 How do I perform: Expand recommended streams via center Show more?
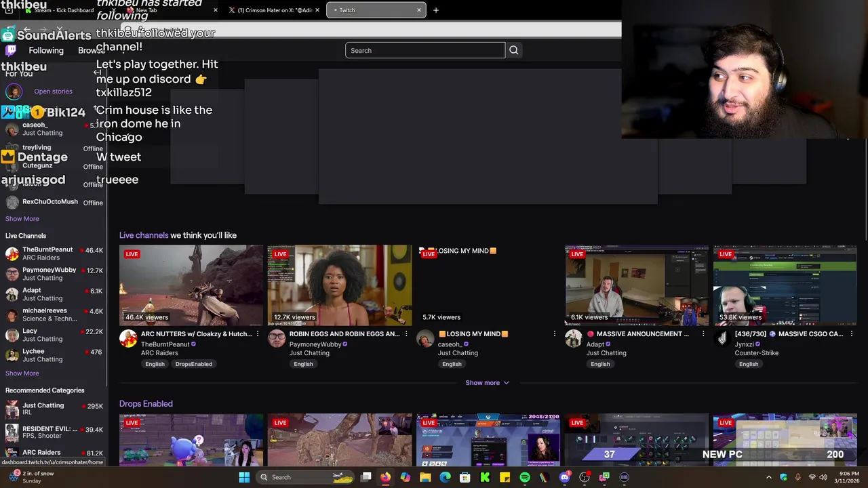[x=487, y=383]
